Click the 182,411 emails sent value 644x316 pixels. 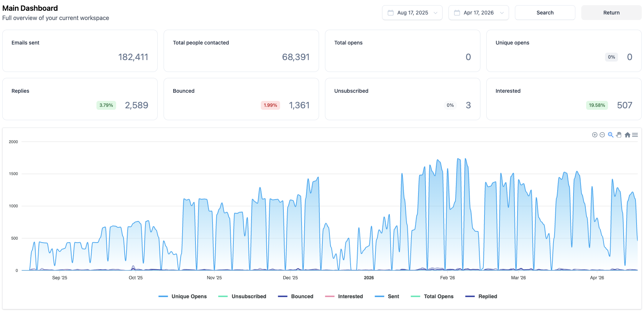133,57
